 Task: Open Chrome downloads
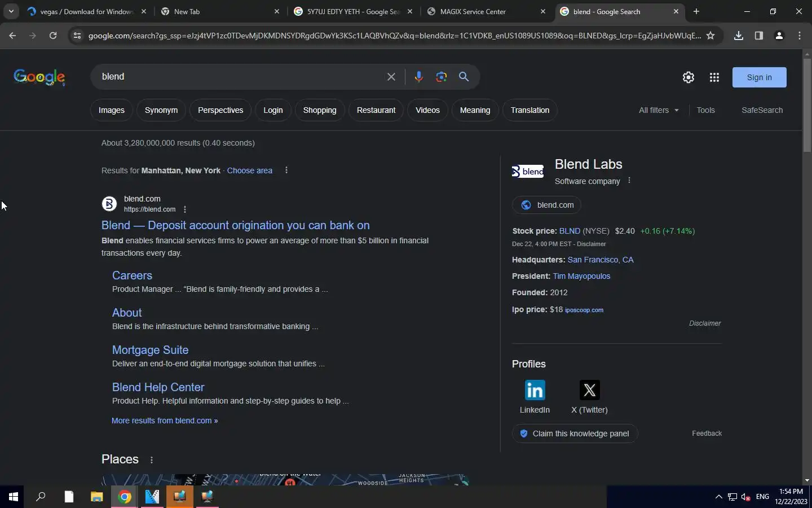739,36
